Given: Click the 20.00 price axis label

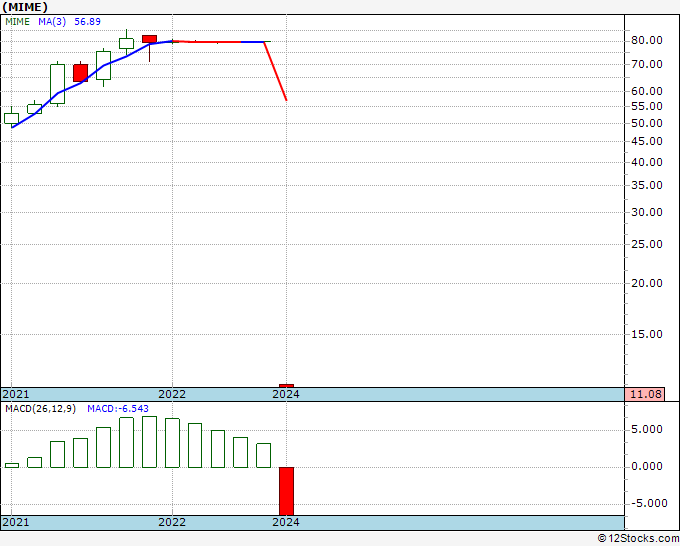Looking at the screenshot, I should tap(647, 283).
